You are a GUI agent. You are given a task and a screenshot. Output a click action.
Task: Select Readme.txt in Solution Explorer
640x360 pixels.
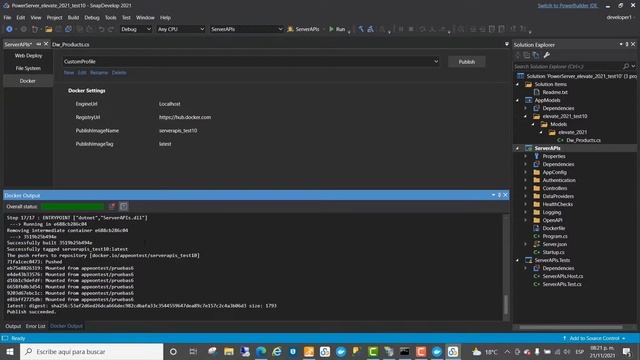[555, 92]
